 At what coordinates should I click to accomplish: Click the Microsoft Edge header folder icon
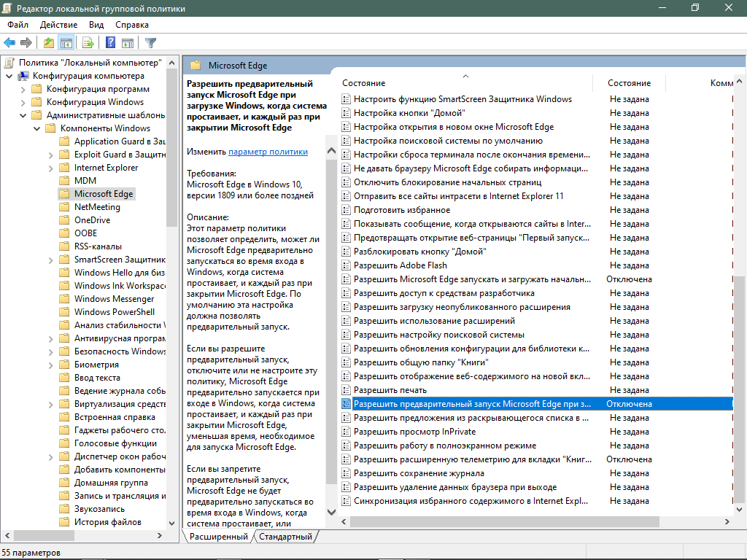tap(196, 65)
